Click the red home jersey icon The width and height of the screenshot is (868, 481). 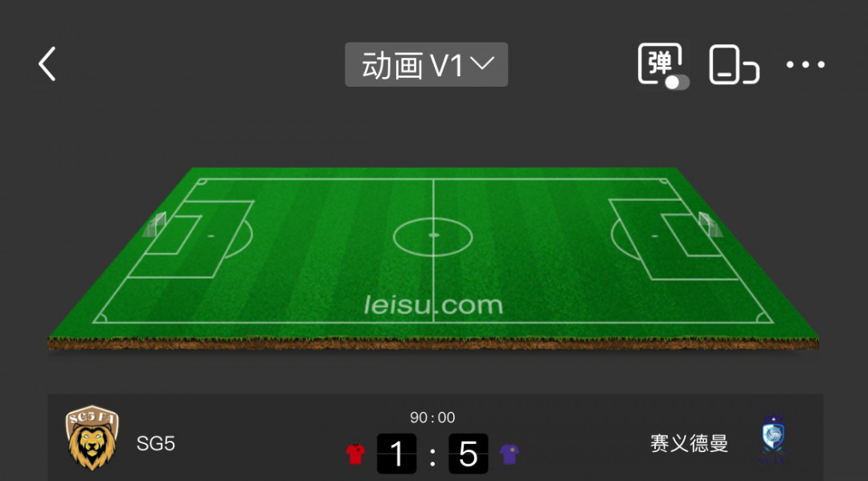[x=355, y=454]
